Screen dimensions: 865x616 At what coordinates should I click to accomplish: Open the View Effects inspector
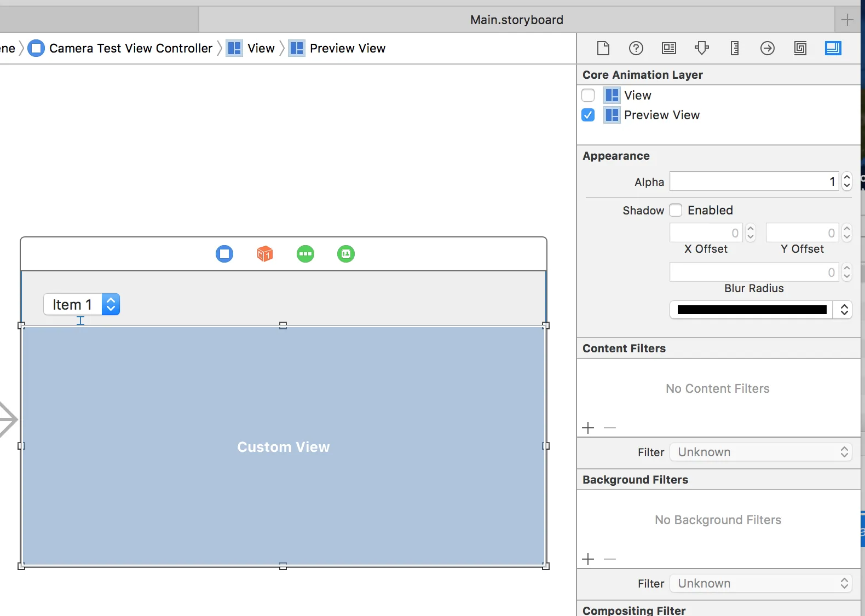[x=833, y=48]
